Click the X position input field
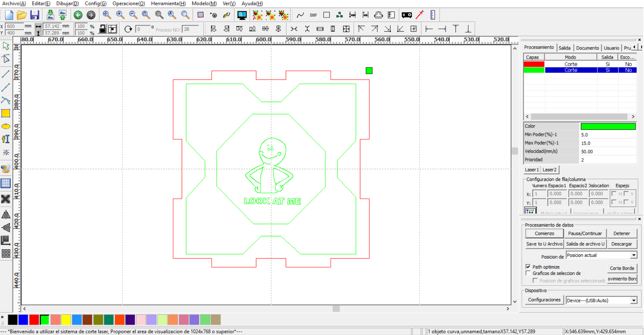The width and height of the screenshot is (644, 335). point(14,26)
